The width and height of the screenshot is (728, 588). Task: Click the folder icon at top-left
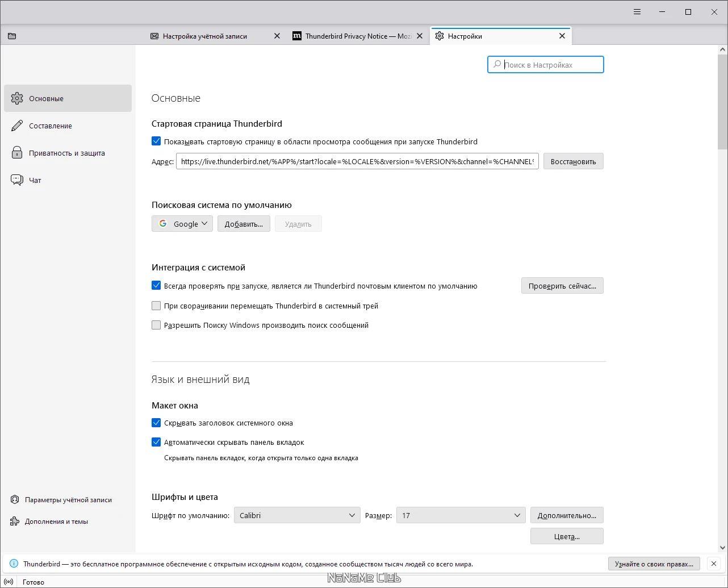click(x=12, y=36)
